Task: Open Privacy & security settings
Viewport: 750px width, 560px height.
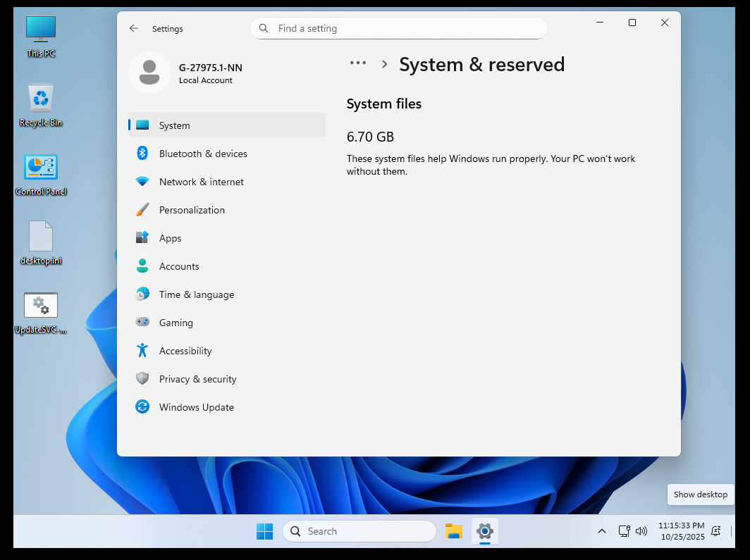Action: [227, 379]
